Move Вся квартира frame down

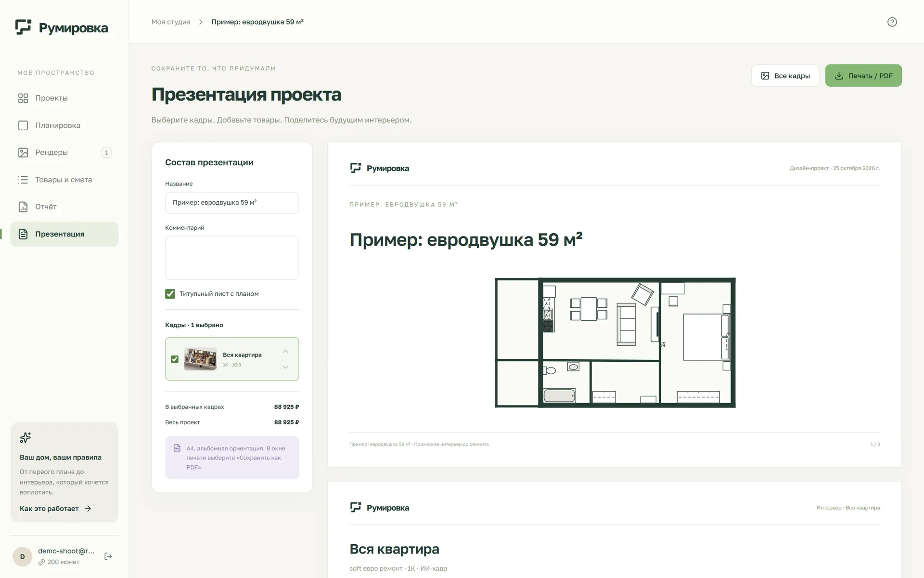click(285, 367)
